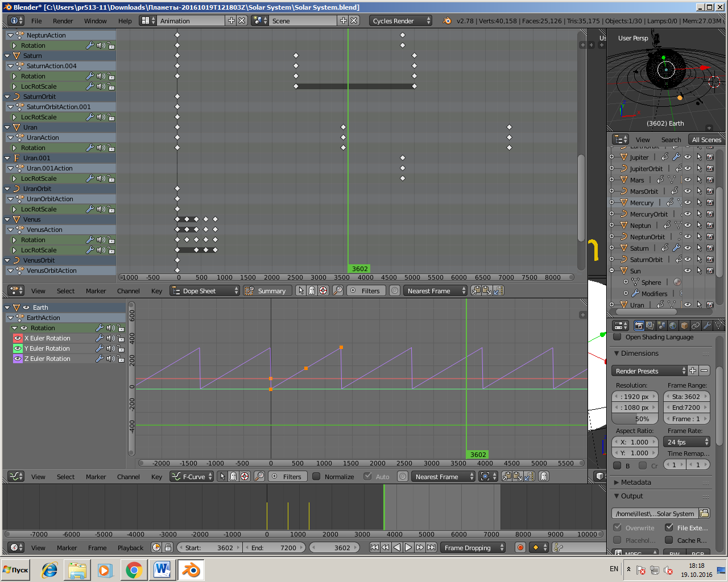
Task: Jump to the last frame in Timeline
Action: pyautogui.click(x=431, y=547)
